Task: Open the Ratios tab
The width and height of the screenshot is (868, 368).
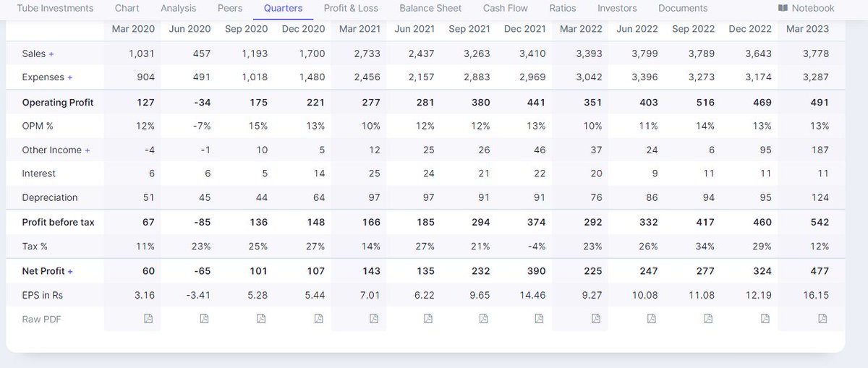Action: coord(563,8)
